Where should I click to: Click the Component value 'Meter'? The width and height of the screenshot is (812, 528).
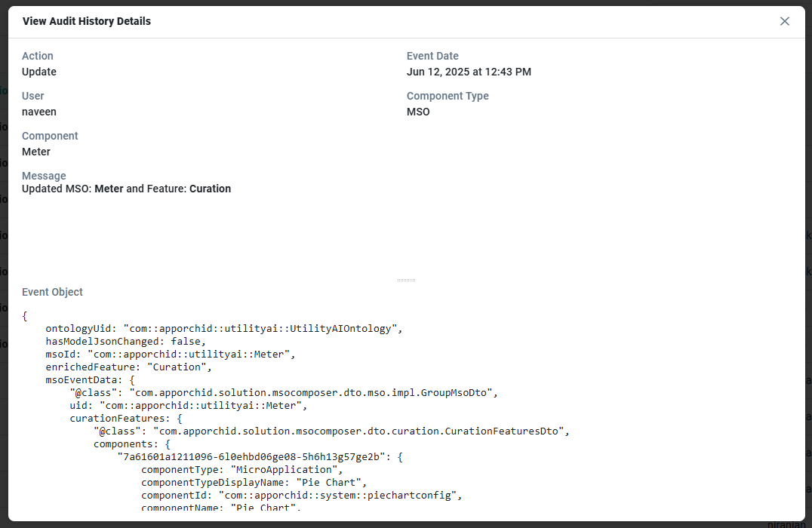pyautogui.click(x=36, y=152)
